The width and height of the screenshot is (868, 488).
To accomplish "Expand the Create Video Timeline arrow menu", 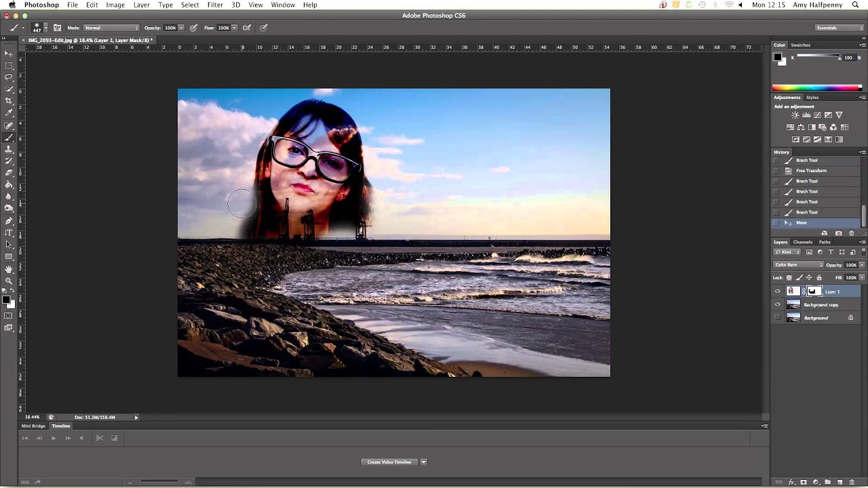I will [423, 462].
